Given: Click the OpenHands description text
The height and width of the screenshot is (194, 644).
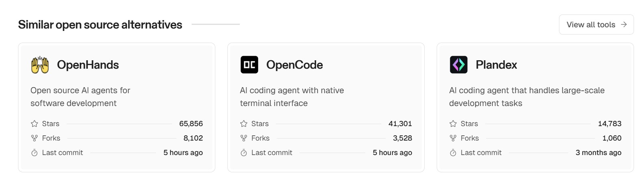Looking at the screenshot, I should 80,97.
